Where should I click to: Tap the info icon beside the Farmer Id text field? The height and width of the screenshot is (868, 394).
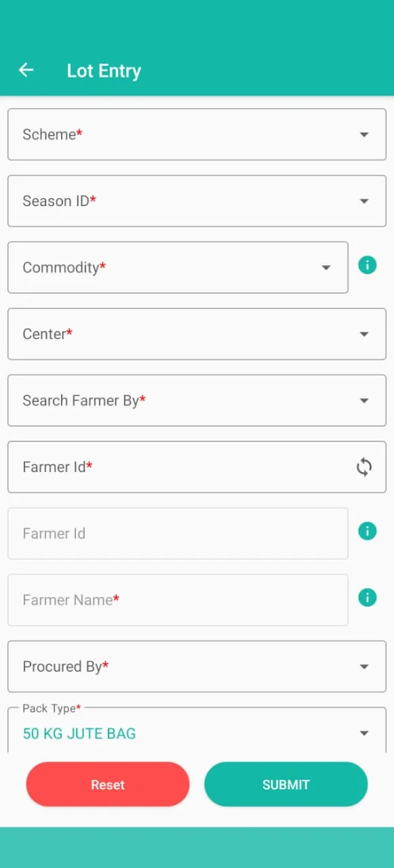point(367,530)
